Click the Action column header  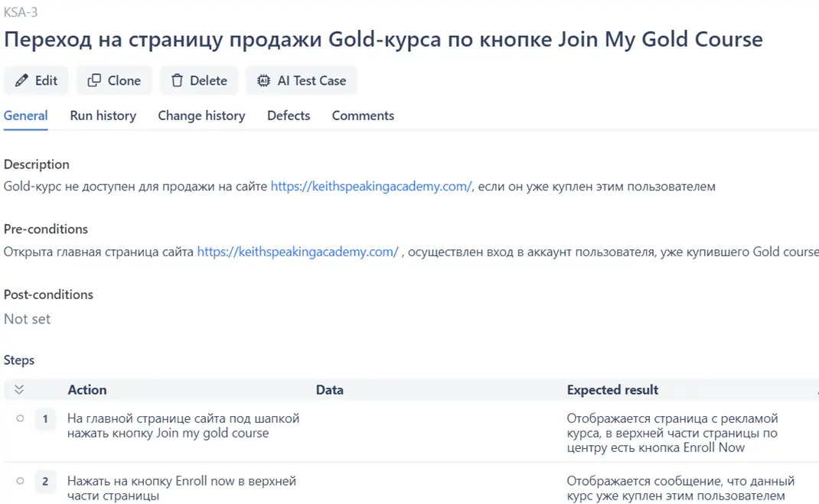coord(87,390)
